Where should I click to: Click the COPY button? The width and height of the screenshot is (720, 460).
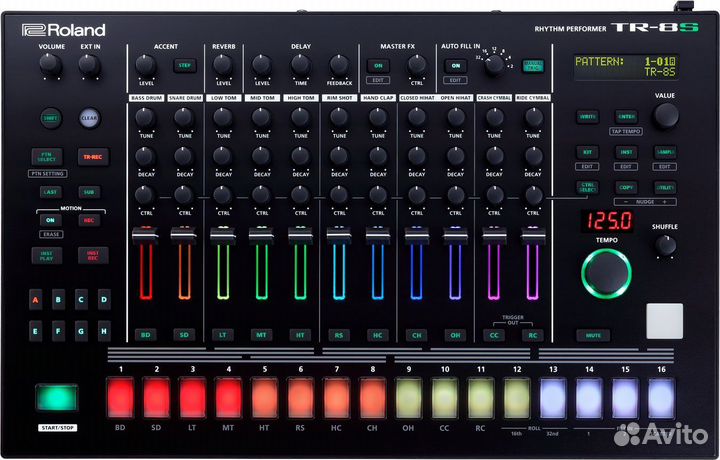(x=626, y=187)
